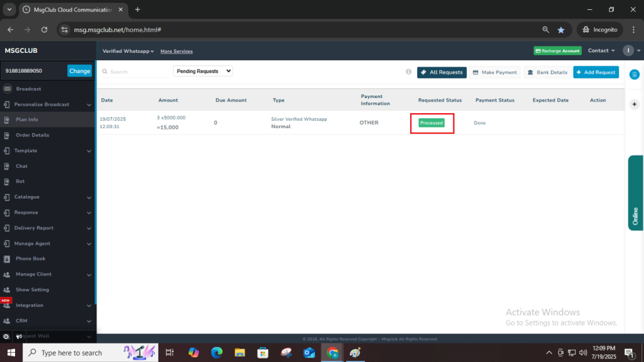This screenshot has width=644, height=362.
Task: Click the Add Request button
Action: click(596, 72)
